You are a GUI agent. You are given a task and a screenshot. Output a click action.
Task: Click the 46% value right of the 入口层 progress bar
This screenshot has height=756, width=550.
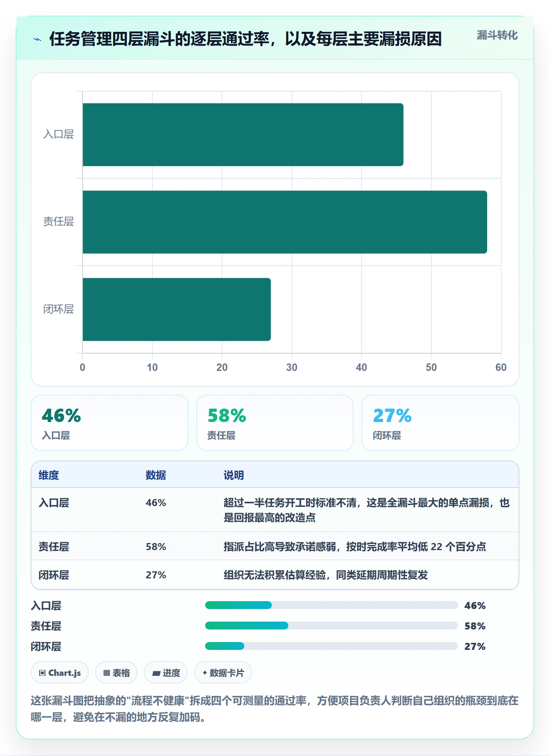[475, 606]
